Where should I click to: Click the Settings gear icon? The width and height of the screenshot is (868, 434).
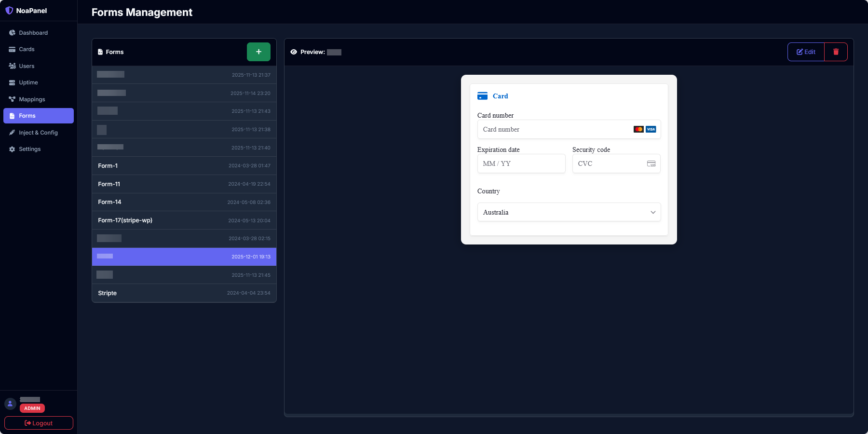pos(12,149)
